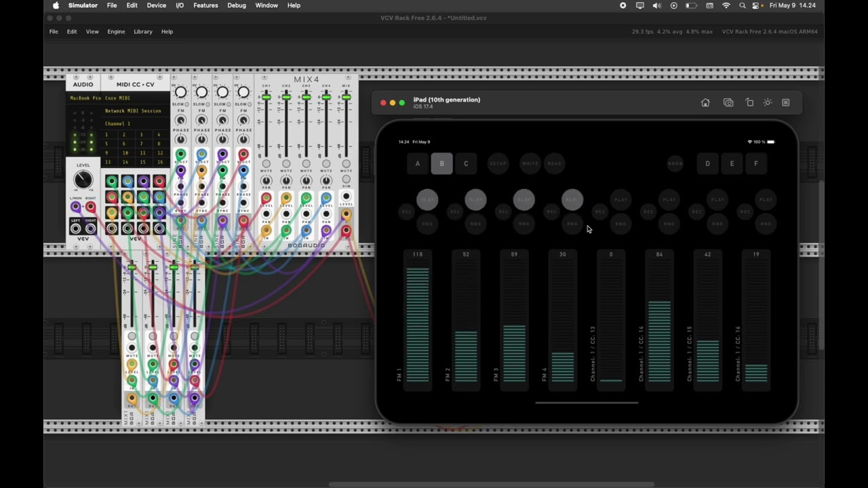Select page F on the iPad controller
This screenshot has height=488, width=868.
756,163
